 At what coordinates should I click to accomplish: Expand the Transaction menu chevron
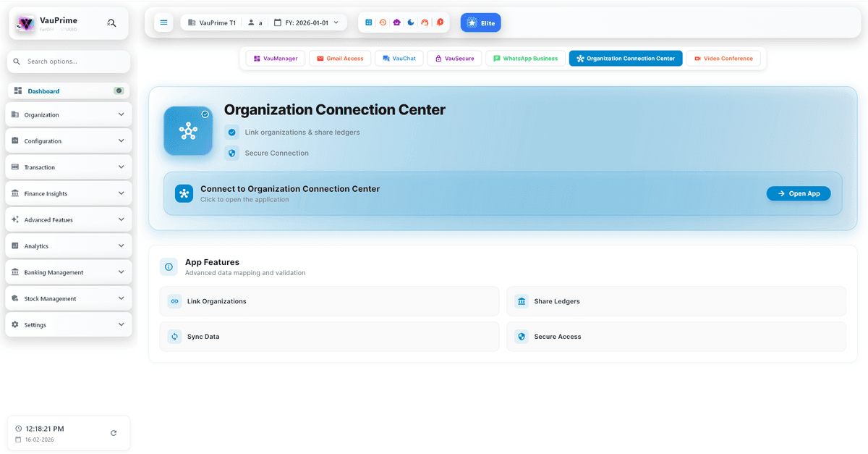coord(121,167)
